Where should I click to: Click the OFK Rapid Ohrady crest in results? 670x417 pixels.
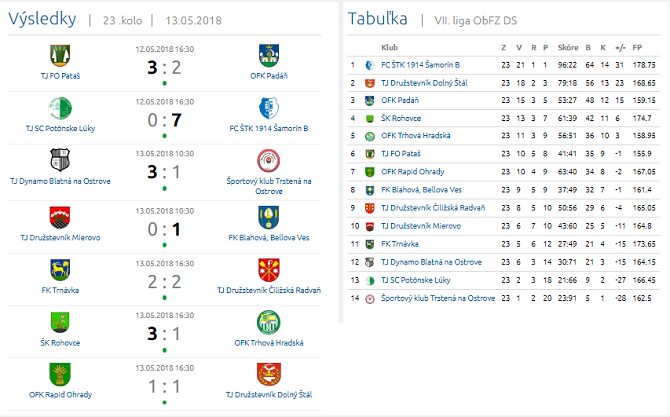pyautogui.click(x=59, y=374)
